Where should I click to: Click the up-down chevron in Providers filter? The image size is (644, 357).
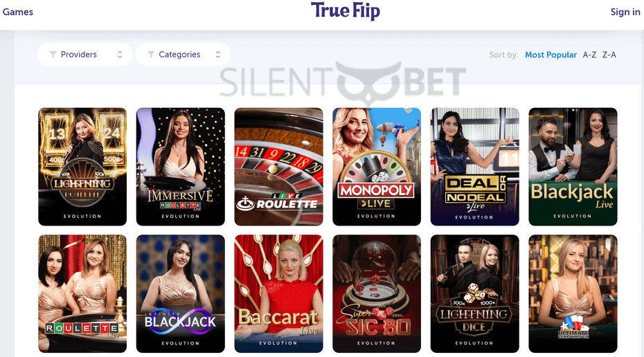point(120,55)
